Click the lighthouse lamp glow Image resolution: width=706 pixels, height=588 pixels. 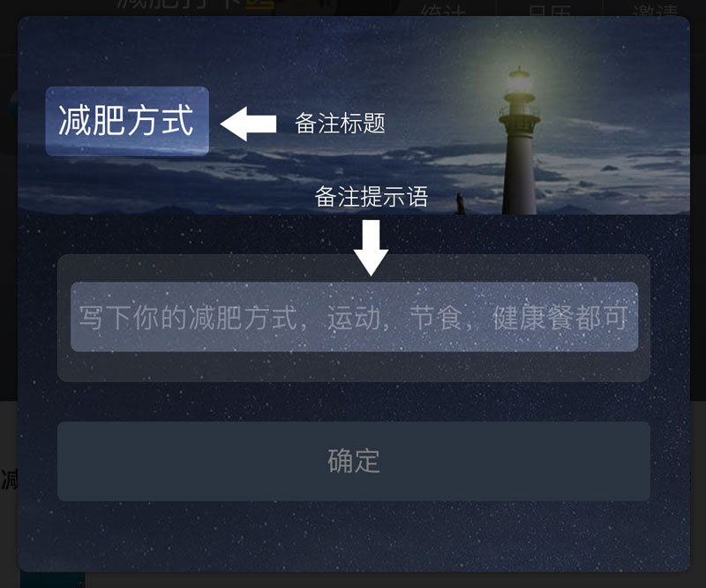[519, 82]
